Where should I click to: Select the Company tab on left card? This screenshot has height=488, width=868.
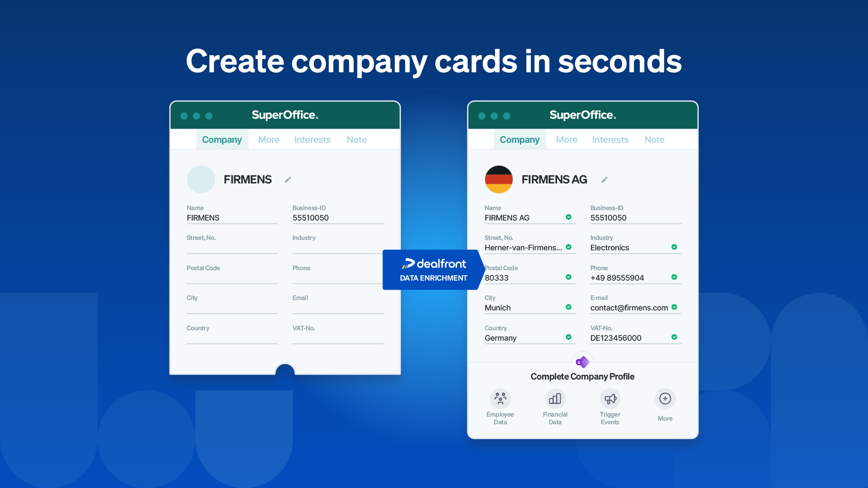(222, 140)
